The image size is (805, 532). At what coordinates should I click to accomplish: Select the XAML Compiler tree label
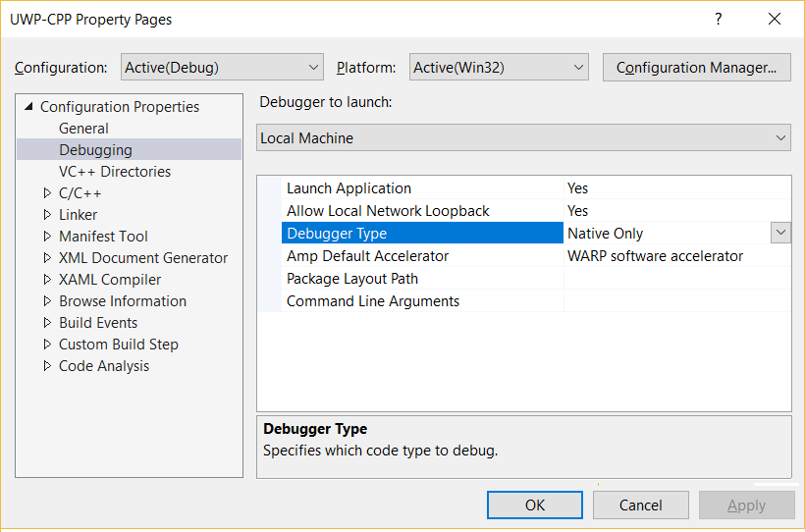click(x=110, y=280)
